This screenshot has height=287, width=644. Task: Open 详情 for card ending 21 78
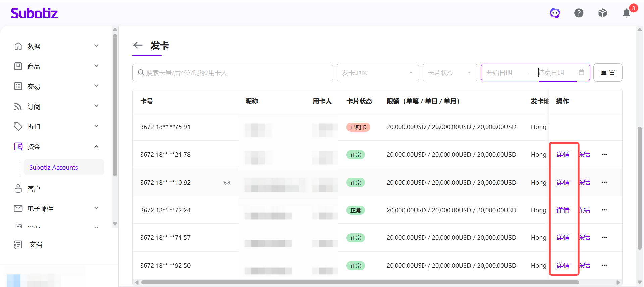(x=563, y=155)
